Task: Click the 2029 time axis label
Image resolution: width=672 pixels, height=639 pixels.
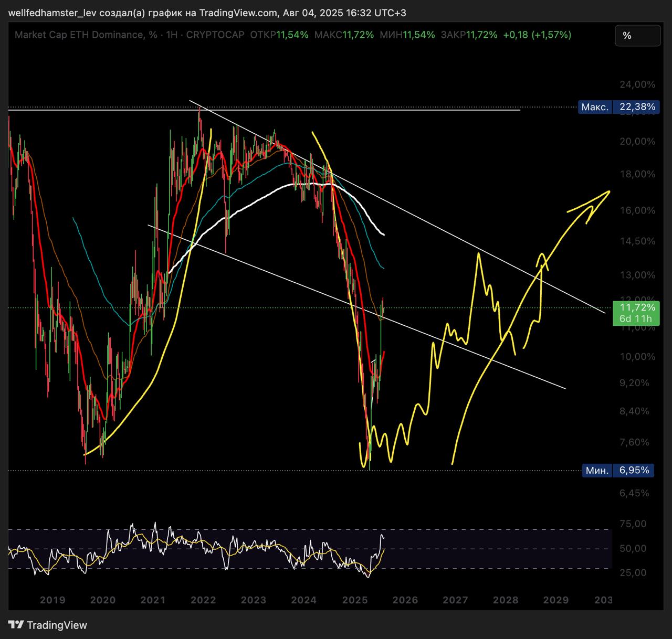Action: click(556, 600)
